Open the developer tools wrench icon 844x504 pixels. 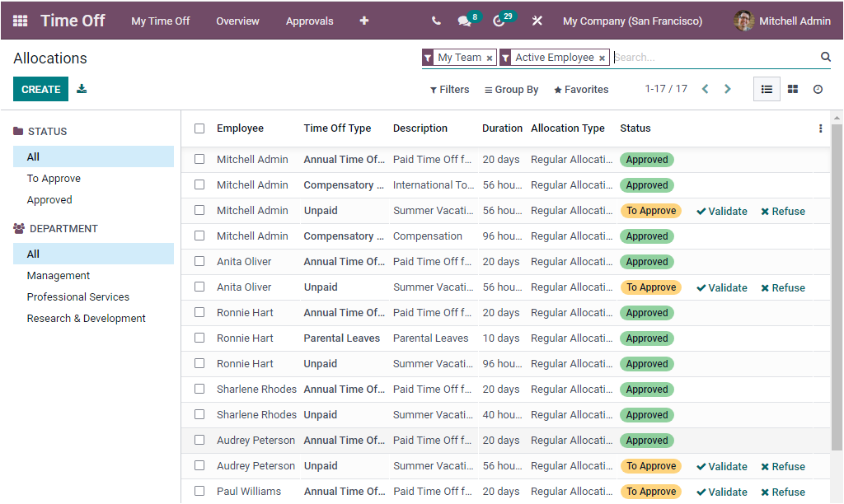point(537,20)
